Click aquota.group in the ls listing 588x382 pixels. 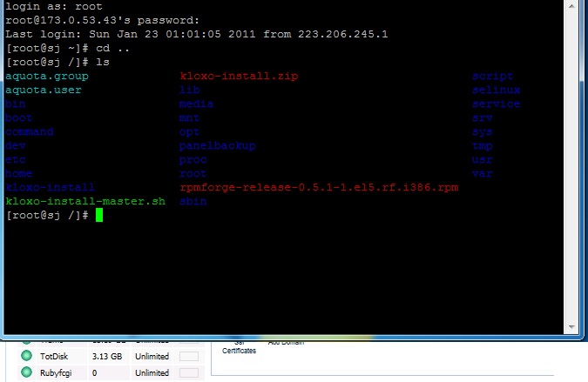pyautogui.click(x=47, y=76)
